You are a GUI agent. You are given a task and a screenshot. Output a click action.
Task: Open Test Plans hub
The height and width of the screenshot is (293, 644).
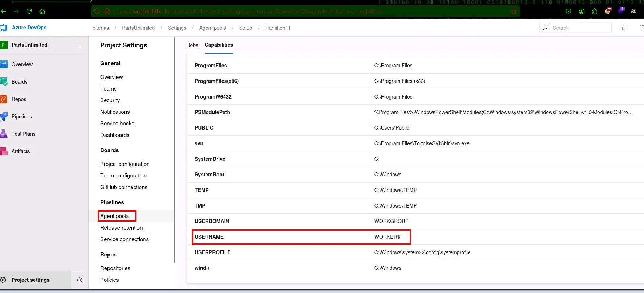coord(23,134)
